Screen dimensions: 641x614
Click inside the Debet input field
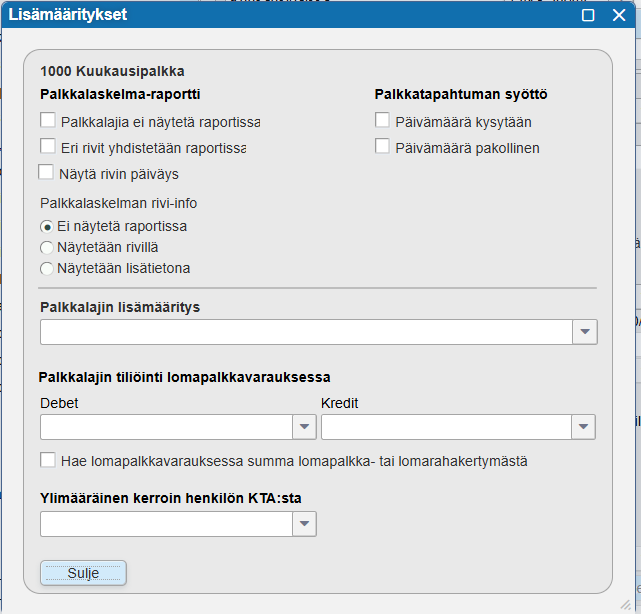point(165,427)
